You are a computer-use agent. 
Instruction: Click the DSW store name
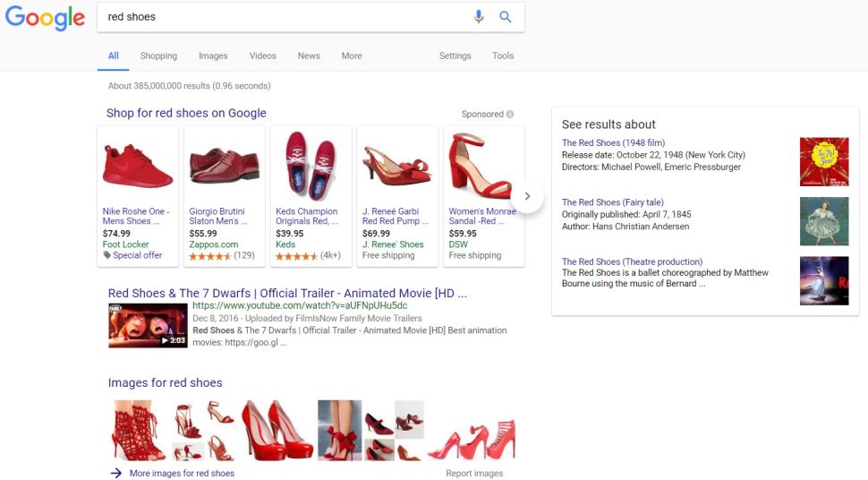tap(458, 244)
